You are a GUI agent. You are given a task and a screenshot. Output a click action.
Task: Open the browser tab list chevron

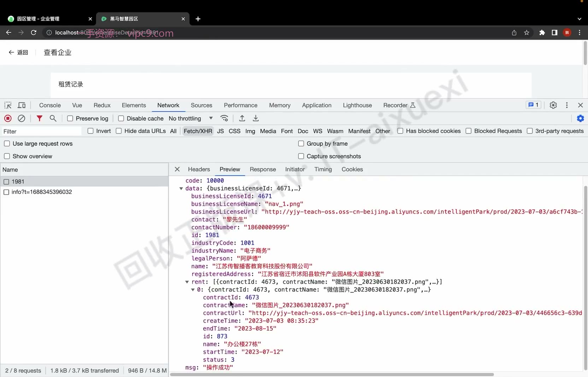click(580, 19)
